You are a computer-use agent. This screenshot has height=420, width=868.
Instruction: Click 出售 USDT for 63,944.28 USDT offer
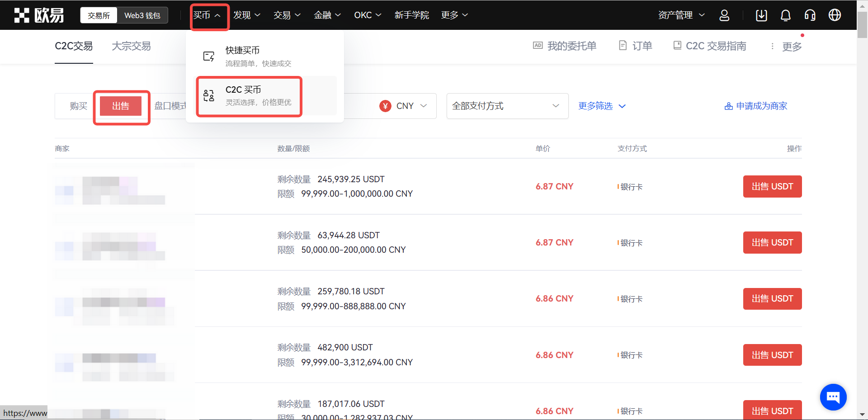click(772, 242)
